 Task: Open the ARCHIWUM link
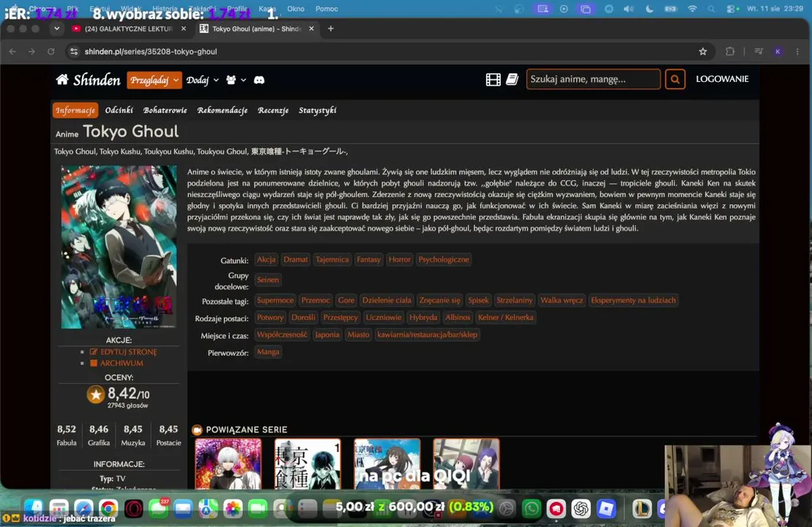[x=122, y=363]
